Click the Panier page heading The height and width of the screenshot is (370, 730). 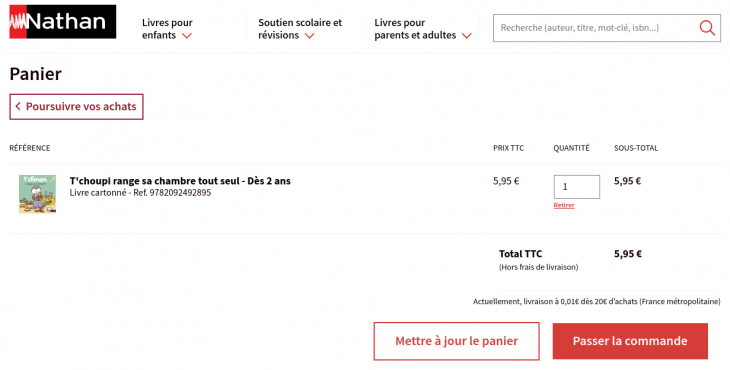pos(35,74)
